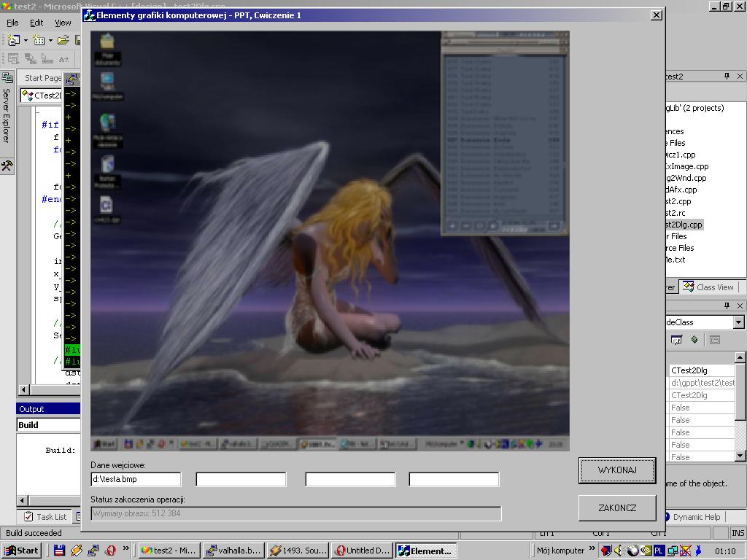747x560 pixels.
Task: Open the Add New Item dropdown arrow
Action: 50,41
